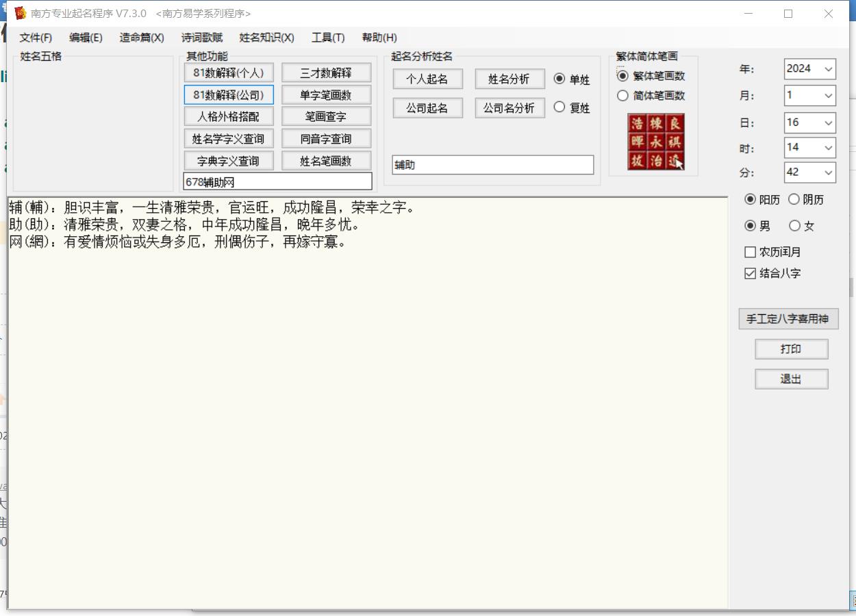The width and height of the screenshot is (856, 616).
Task: Click the 单字笔画数 stroke count button
Action: [327, 94]
